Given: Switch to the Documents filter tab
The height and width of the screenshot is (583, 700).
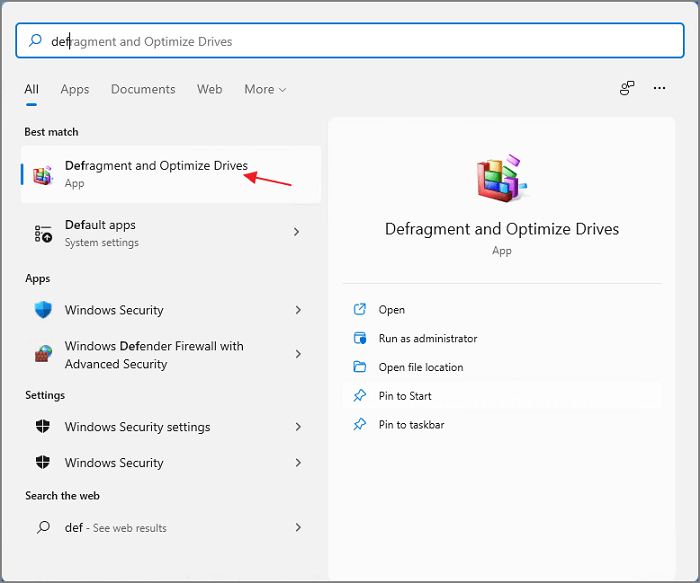Looking at the screenshot, I should (x=143, y=89).
